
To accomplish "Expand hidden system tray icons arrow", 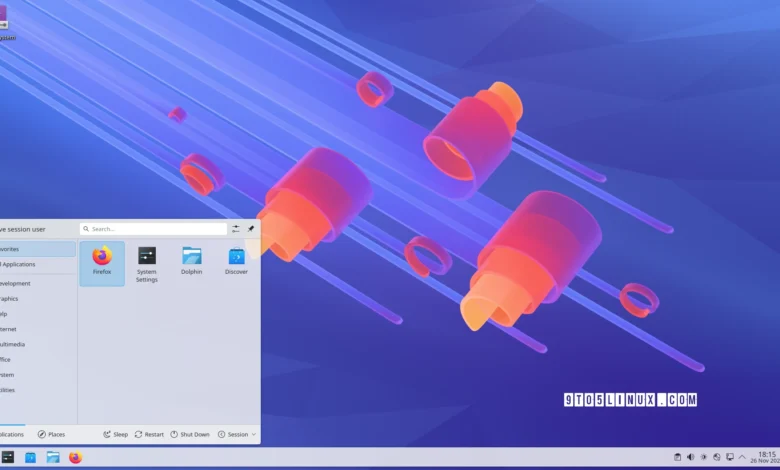I will point(742,457).
